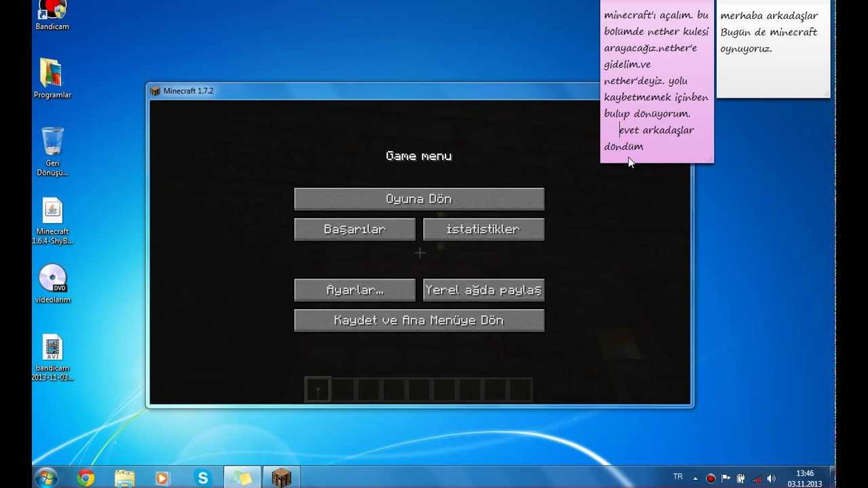868x488 pixels.
Task: Click the Oyuna Dön button
Action: (419, 199)
